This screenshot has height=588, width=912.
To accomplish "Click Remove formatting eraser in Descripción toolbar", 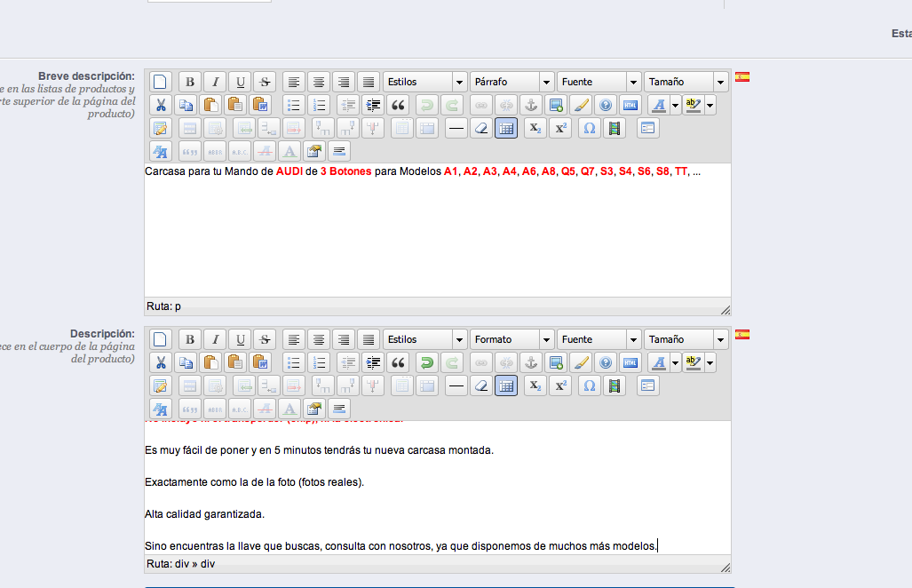I will [481, 386].
